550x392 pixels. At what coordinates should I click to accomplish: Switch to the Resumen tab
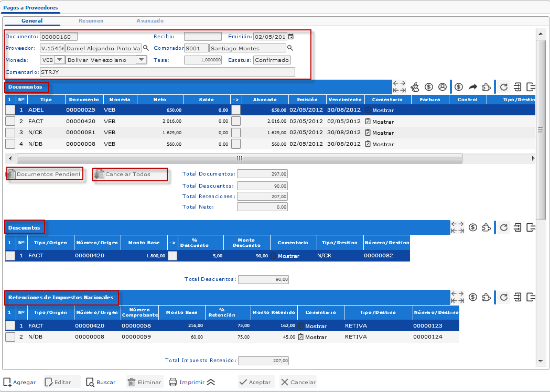coord(91,21)
